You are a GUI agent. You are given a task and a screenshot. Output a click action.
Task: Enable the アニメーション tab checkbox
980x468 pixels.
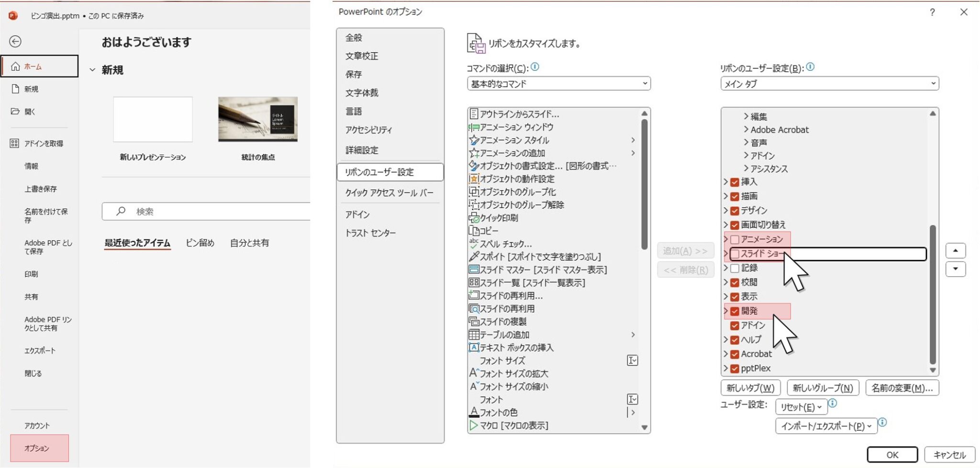pos(735,239)
